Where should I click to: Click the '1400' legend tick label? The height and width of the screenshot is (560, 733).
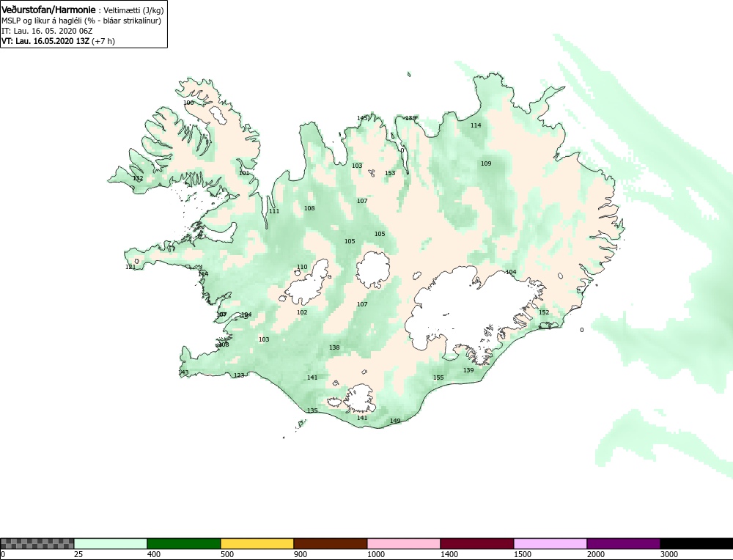pyautogui.click(x=449, y=554)
